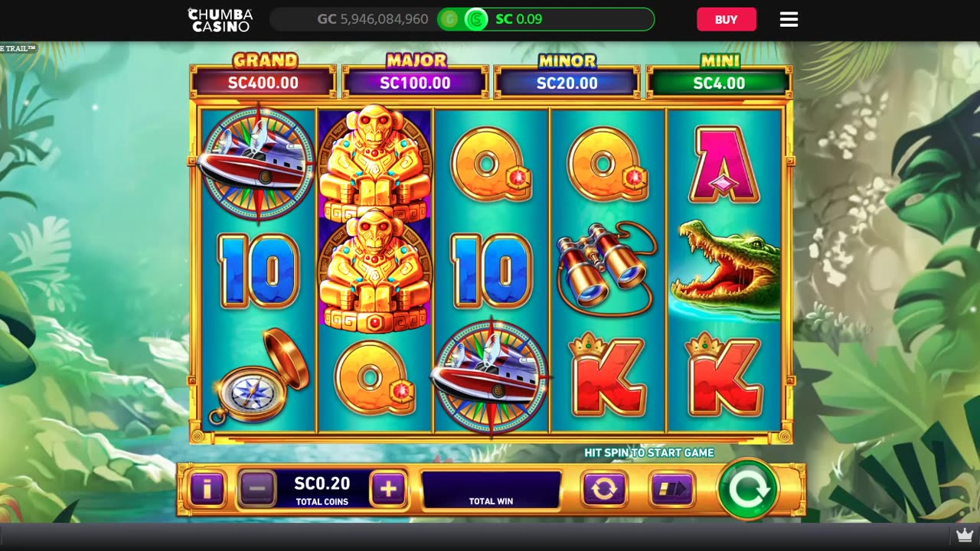Open the game info paytable button

tap(207, 488)
